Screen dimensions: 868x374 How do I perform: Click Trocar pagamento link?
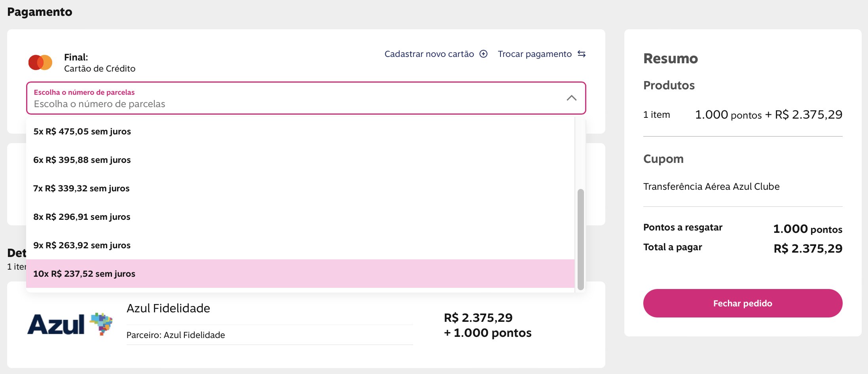coord(534,54)
